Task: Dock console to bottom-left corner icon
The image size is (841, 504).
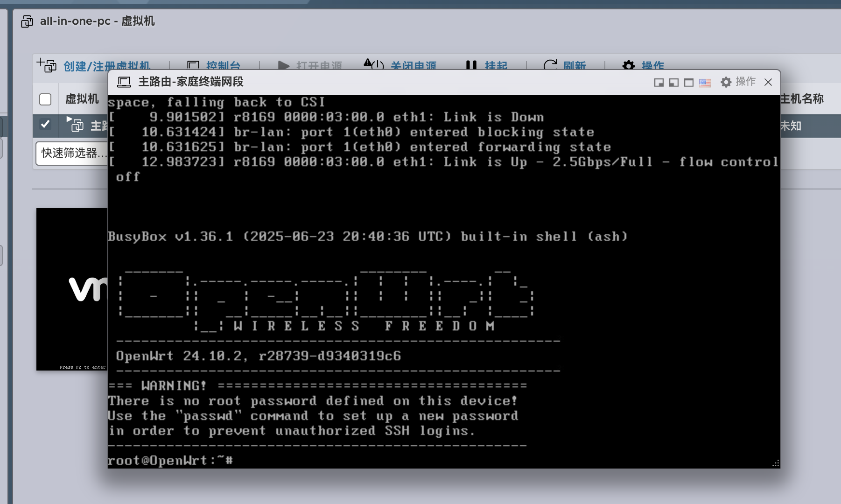Action: [x=674, y=83]
